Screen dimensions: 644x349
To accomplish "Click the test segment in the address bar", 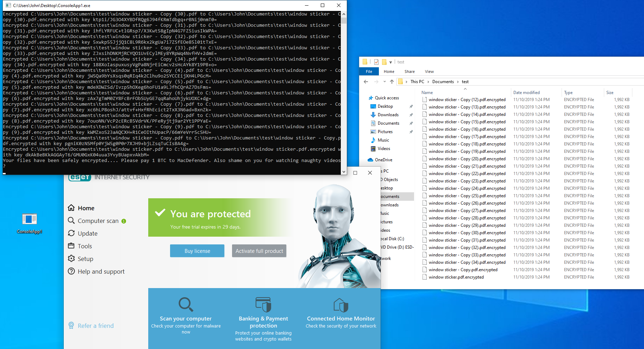I will point(465,82).
